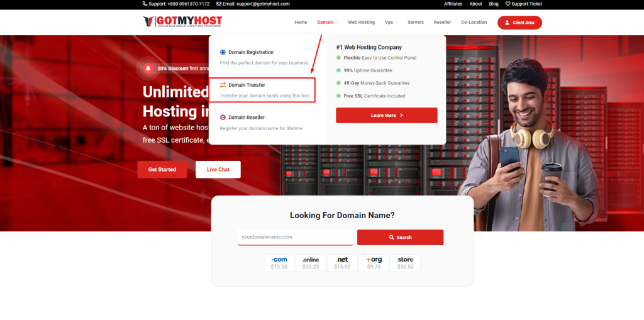Click the GotMyHost logo
644x320 pixels.
tap(182, 22)
